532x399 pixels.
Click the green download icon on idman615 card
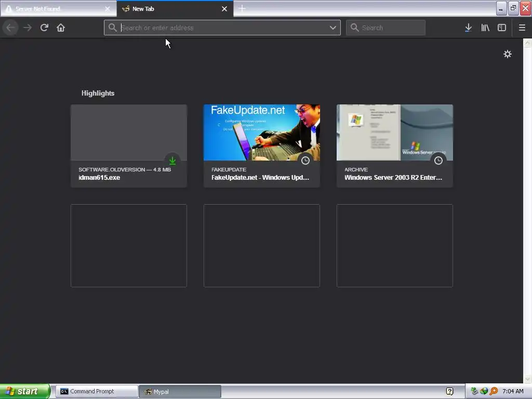(172, 160)
